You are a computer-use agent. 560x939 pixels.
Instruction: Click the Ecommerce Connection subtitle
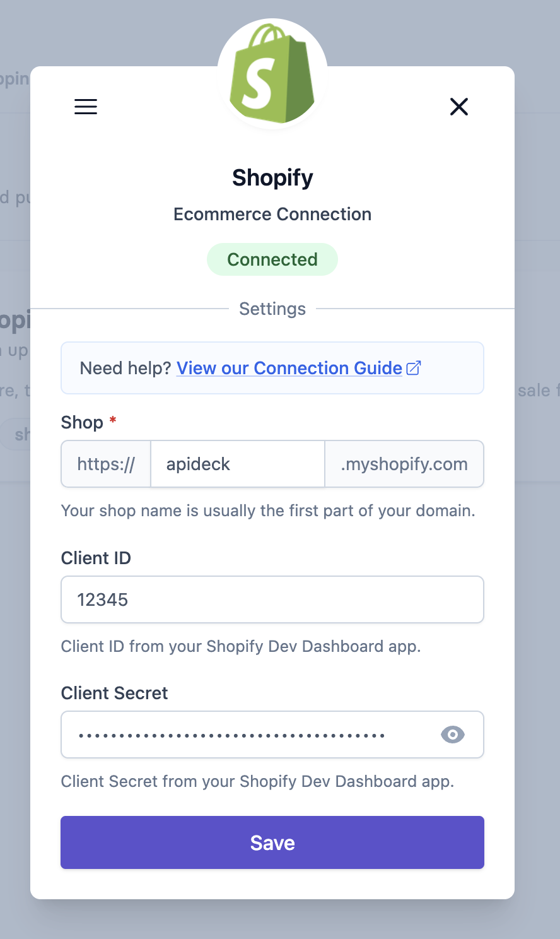(x=272, y=214)
